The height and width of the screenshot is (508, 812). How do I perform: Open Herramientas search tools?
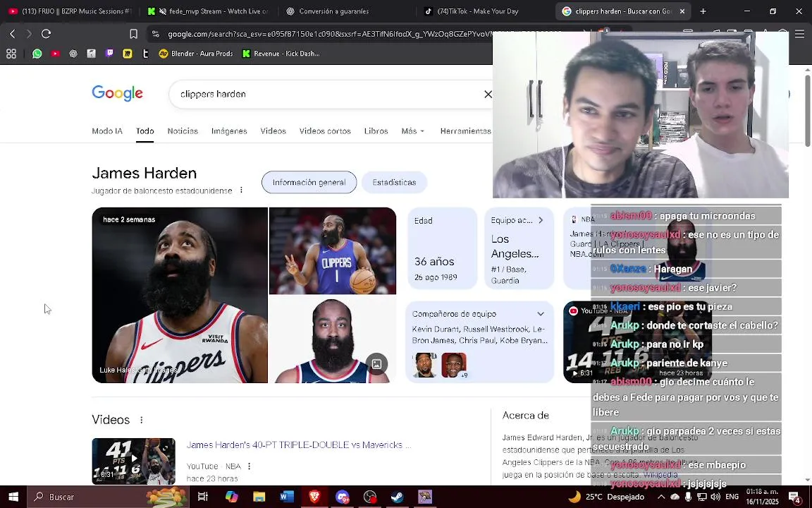(x=465, y=131)
